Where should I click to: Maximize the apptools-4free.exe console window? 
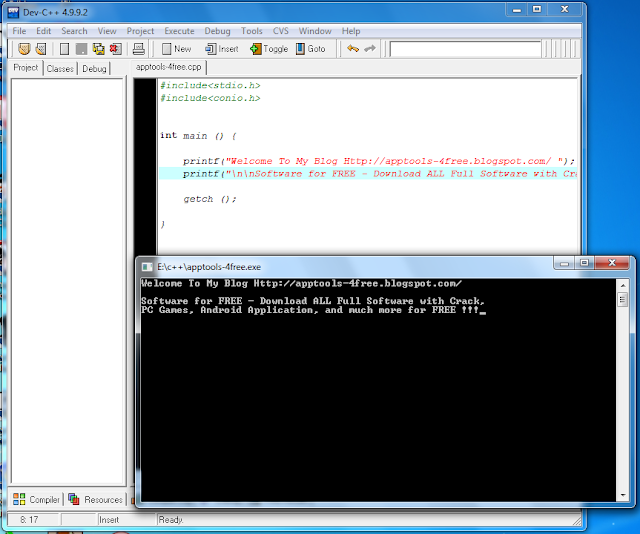tap(584, 263)
